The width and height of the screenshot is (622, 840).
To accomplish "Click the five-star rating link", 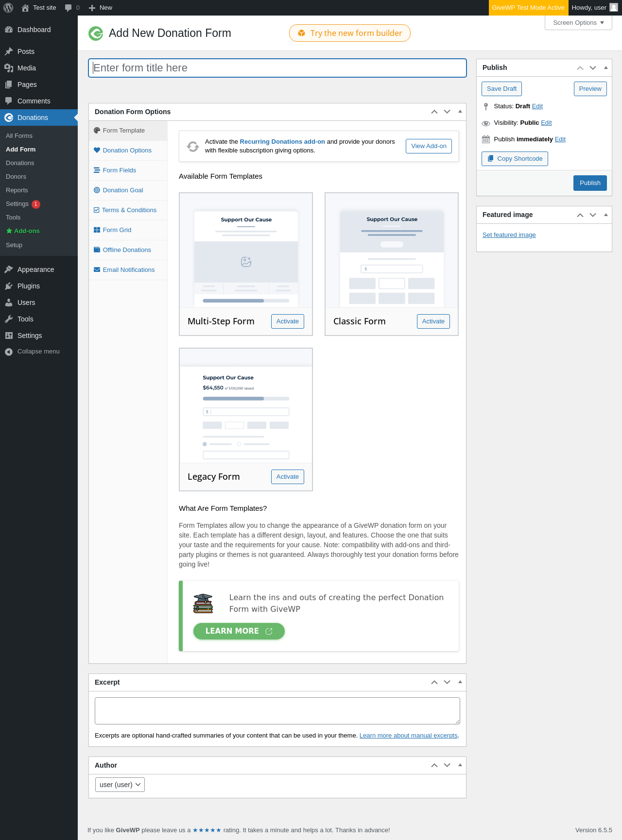I will [207, 830].
